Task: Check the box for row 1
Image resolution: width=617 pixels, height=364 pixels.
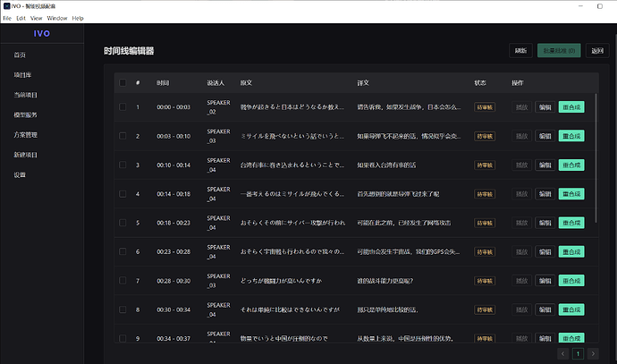Action: point(123,107)
